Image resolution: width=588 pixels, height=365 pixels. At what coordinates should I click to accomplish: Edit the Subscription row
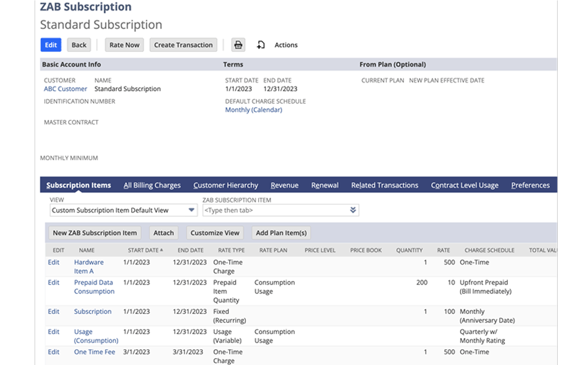point(53,312)
